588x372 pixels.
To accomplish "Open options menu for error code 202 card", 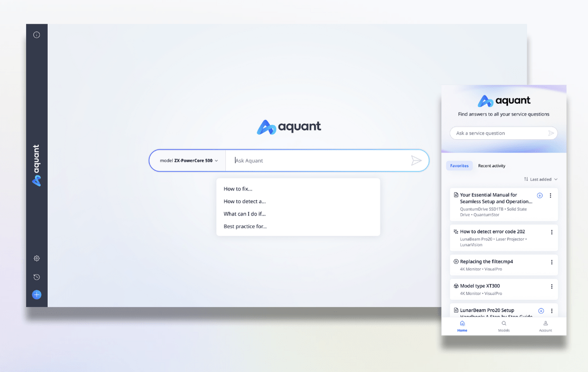I will coord(552,232).
